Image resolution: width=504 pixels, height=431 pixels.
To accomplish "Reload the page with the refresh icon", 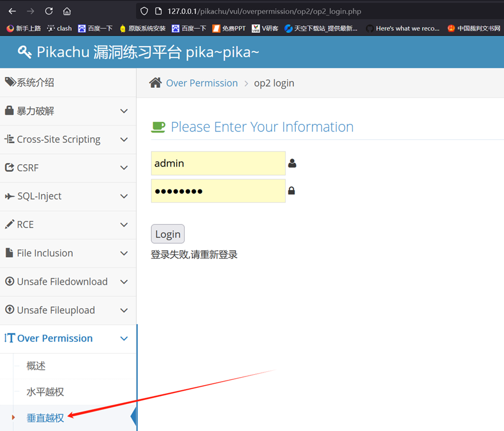I will pos(49,11).
